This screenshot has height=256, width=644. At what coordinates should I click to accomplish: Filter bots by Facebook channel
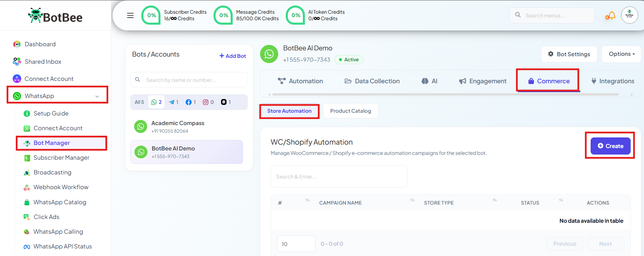[191, 102]
